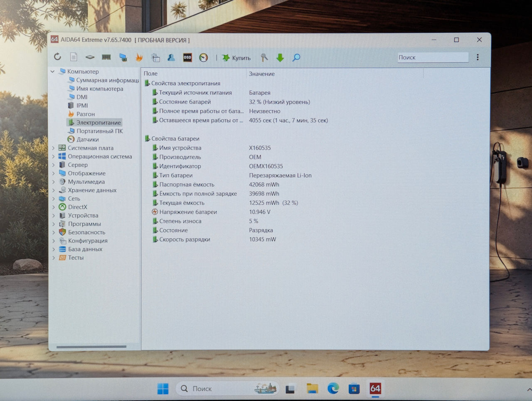Expand the DirectX node
532x401 pixels.
[x=54, y=207]
